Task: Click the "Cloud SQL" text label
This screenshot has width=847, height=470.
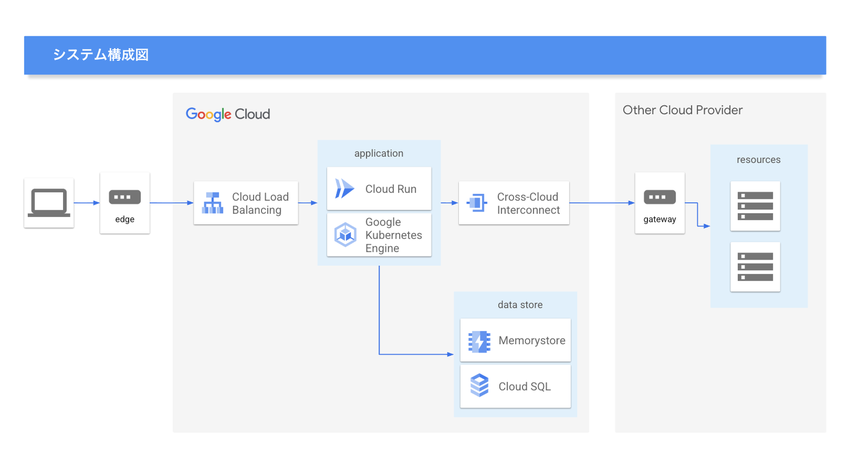Action: pyautogui.click(x=525, y=387)
